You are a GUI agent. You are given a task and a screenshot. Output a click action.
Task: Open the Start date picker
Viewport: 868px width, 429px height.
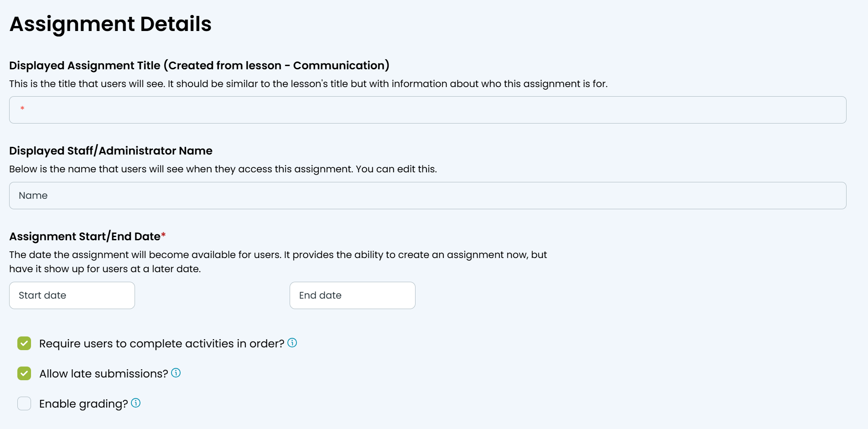(x=72, y=295)
